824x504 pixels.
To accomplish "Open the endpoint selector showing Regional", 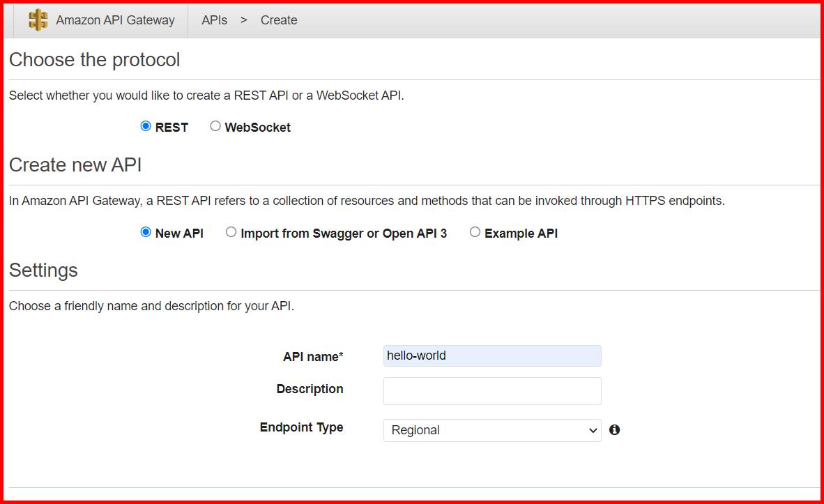I will pyautogui.click(x=491, y=430).
